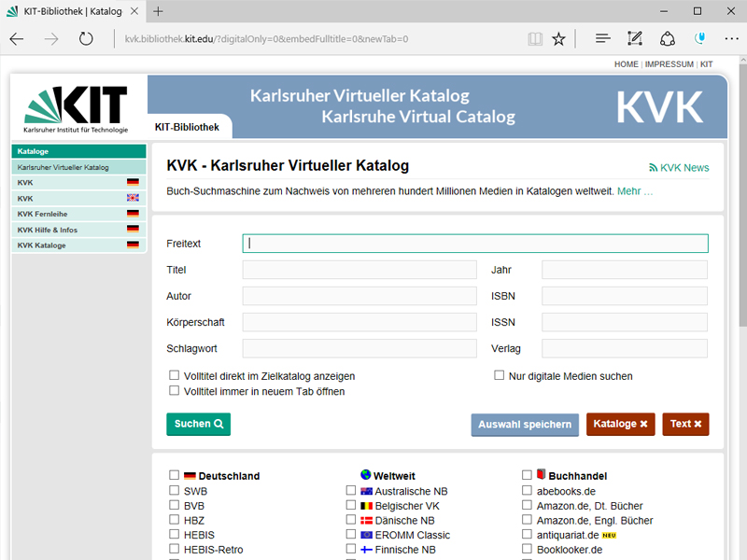The width and height of the screenshot is (747, 560).
Task: Open KVK Kataloge sidebar item
Action: click(x=78, y=245)
